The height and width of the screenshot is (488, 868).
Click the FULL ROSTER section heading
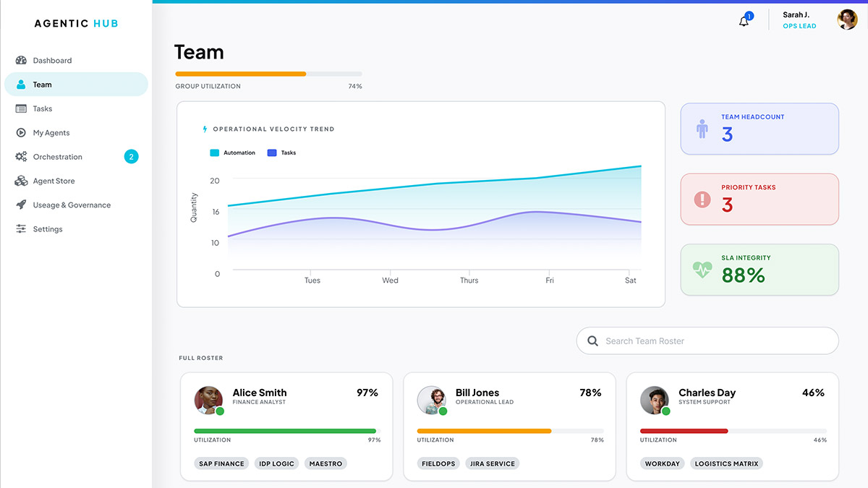point(201,358)
